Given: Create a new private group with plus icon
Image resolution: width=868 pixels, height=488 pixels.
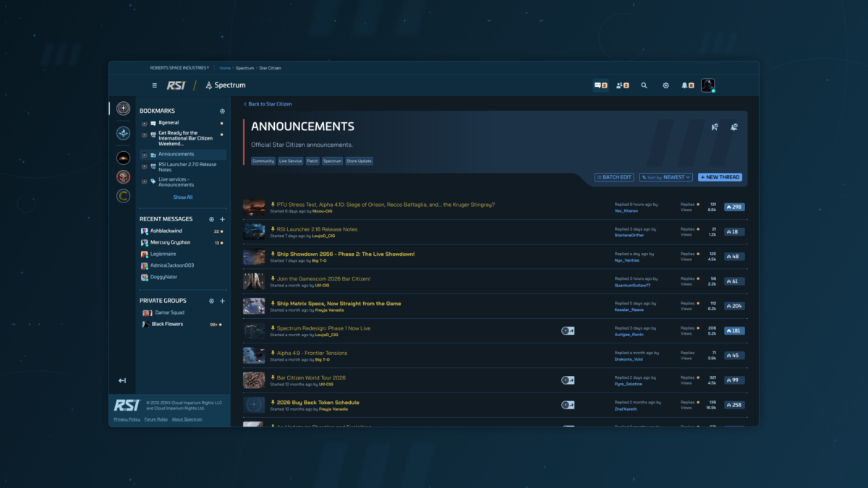Looking at the screenshot, I should (222, 301).
